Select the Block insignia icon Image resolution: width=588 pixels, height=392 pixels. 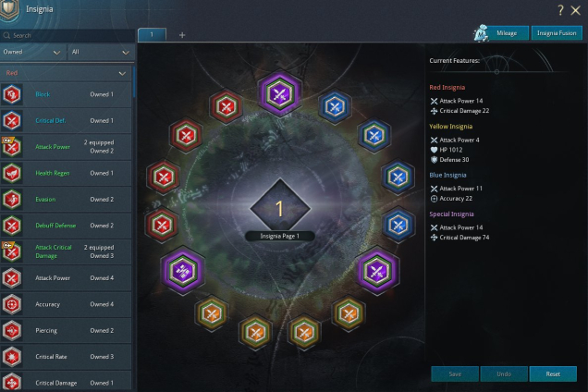[12, 94]
